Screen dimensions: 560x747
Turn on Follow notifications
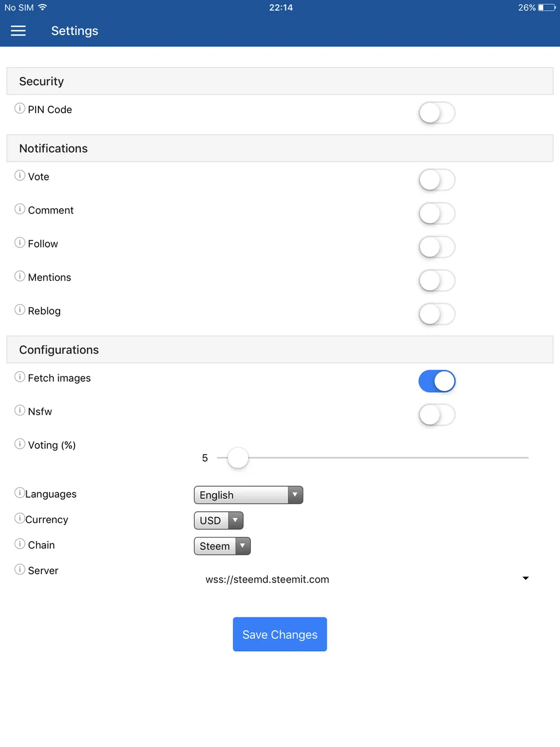[437, 247]
